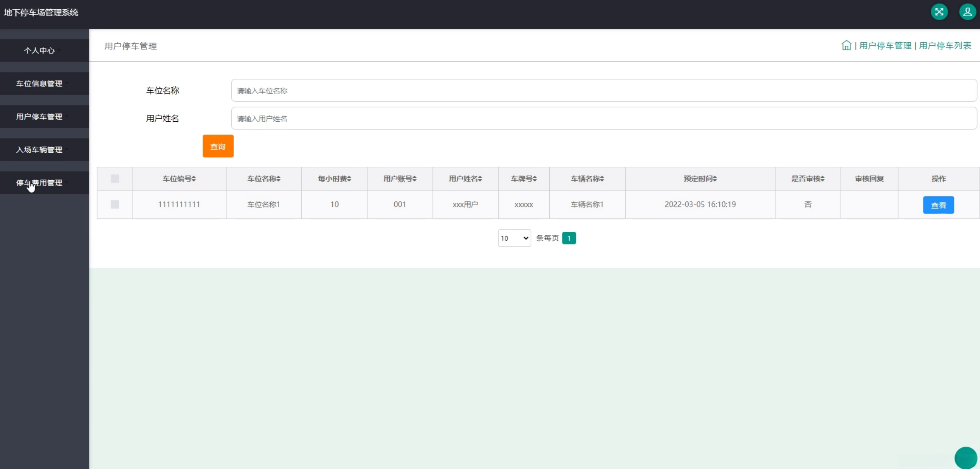Focus the 车位名称 input field
The height and width of the screenshot is (469, 980).
(x=603, y=91)
